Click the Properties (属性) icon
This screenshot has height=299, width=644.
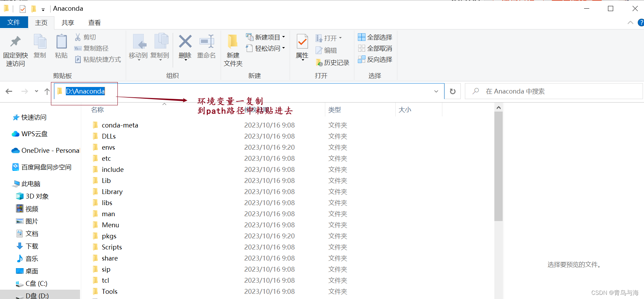coord(302,42)
